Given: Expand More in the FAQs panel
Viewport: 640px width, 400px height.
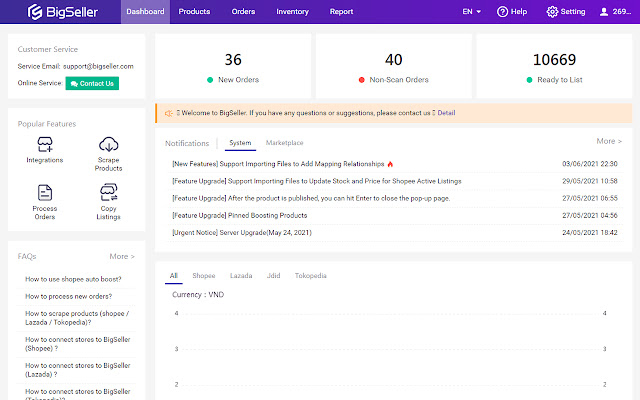Looking at the screenshot, I should click(122, 256).
